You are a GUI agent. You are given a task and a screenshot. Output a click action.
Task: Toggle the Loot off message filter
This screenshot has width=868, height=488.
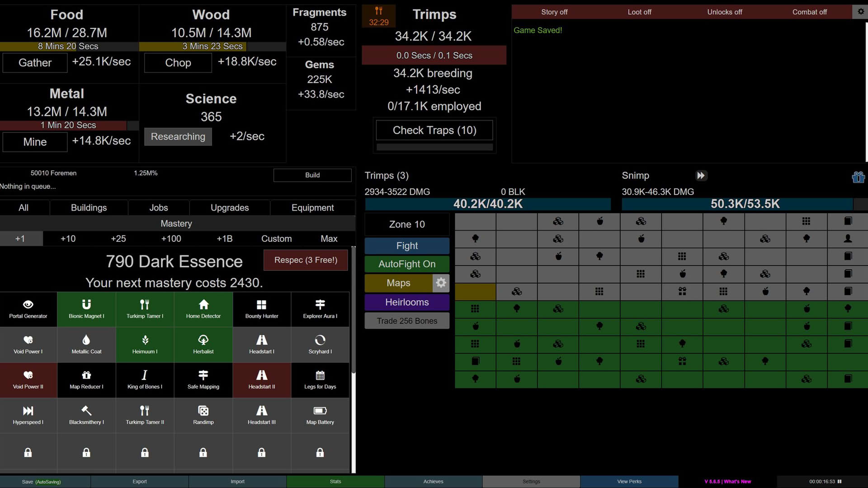point(639,12)
